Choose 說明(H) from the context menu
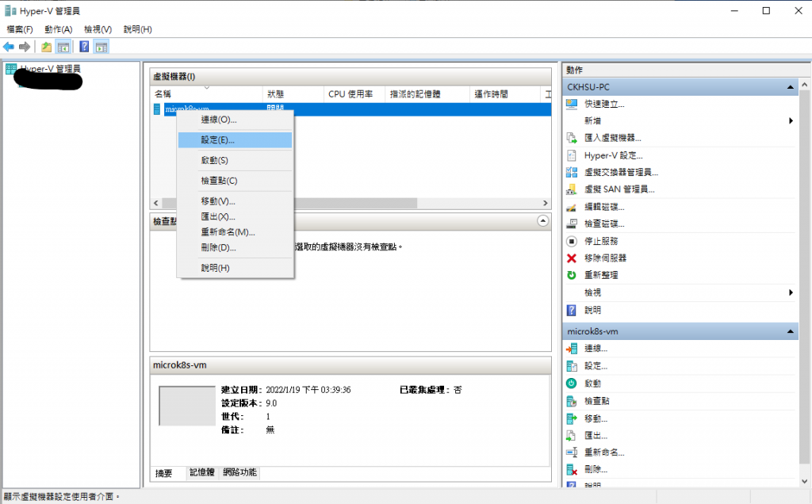This screenshot has height=504, width=812. click(x=235, y=268)
